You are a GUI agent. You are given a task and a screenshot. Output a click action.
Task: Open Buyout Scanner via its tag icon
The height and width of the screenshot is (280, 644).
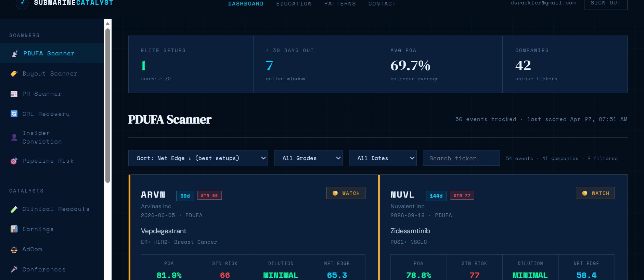[x=14, y=74]
